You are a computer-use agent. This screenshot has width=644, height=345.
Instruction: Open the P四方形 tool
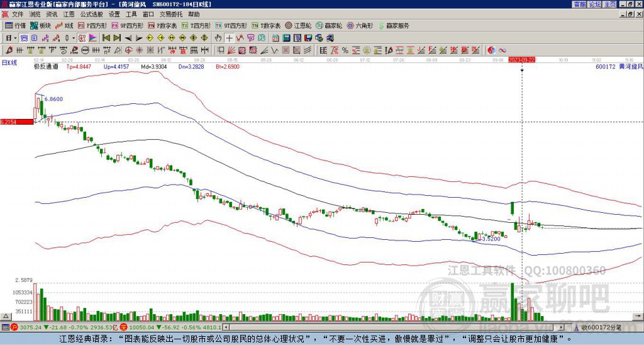coord(92,25)
